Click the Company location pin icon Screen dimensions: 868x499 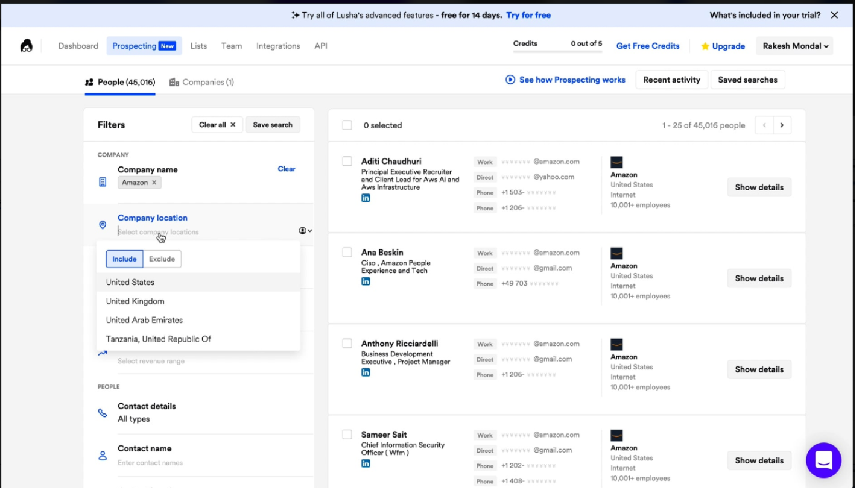(103, 225)
